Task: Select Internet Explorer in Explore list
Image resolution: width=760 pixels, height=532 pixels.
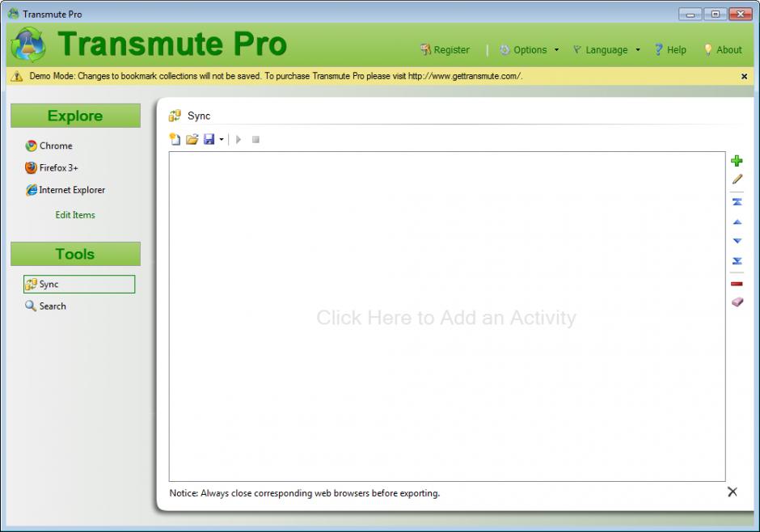Action: click(65, 190)
